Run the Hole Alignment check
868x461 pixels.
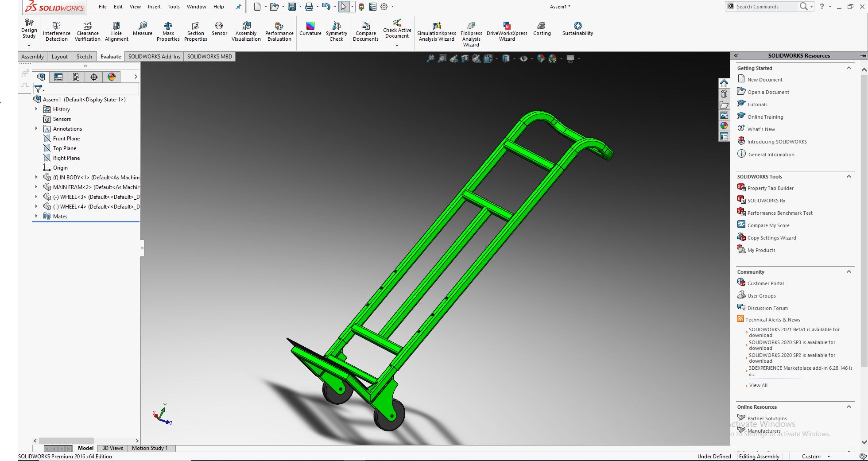[116, 31]
